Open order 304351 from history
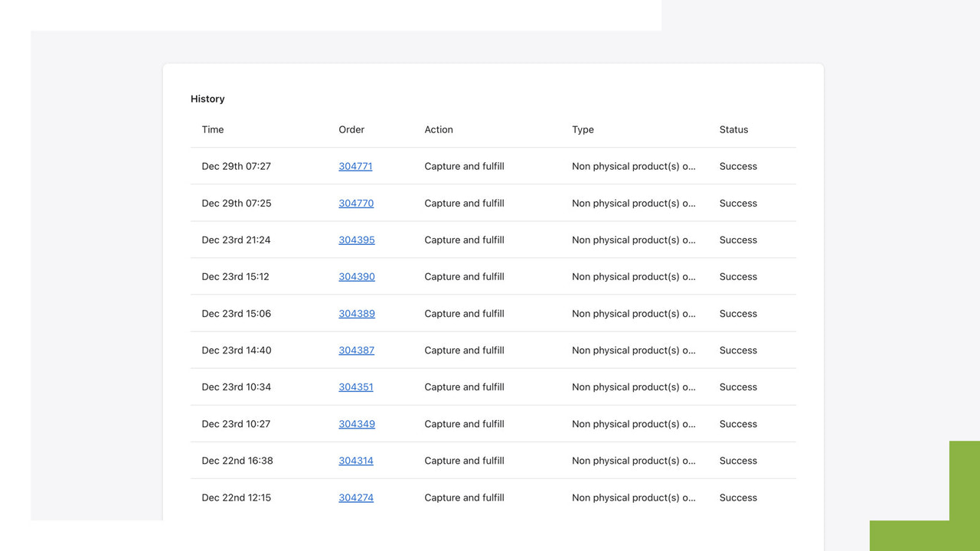 (x=355, y=386)
